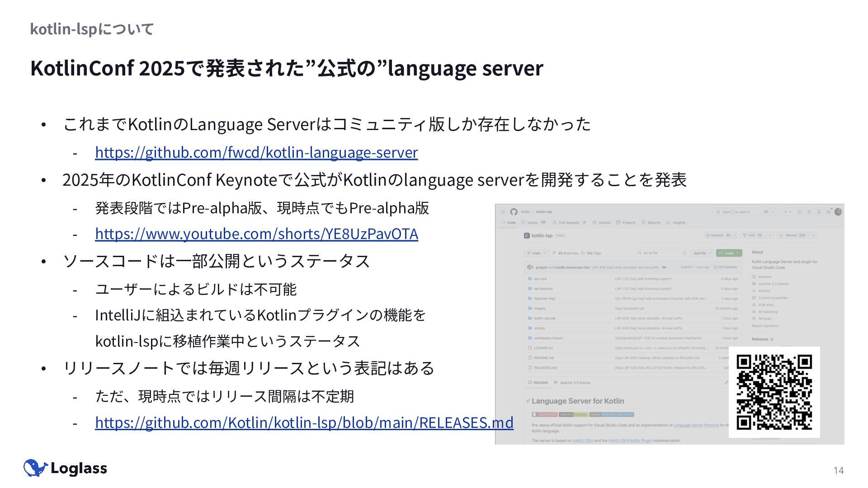Open the kotlin-lsp RELEASES.md link
868x488 pixels.
pyautogui.click(x=304, y=422)
